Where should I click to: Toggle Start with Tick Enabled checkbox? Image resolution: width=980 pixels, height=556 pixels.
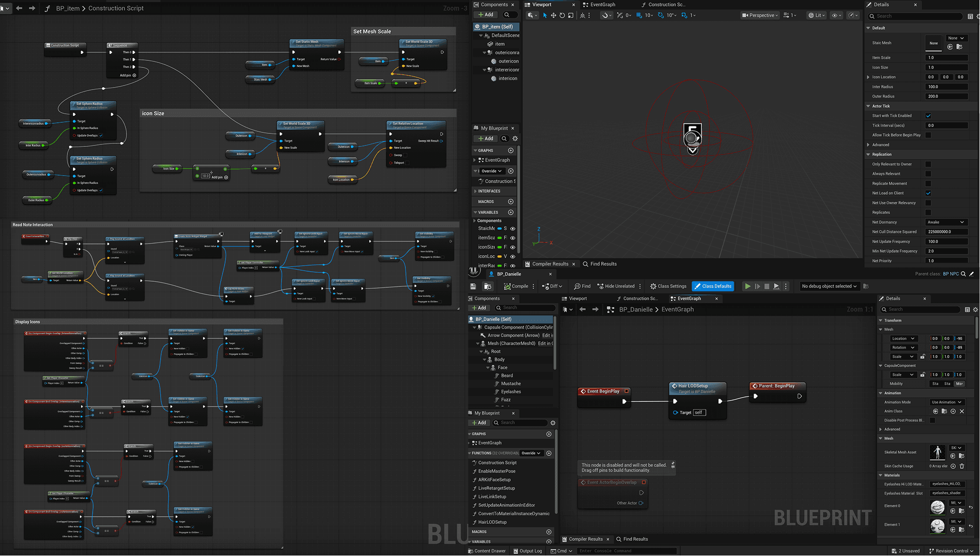click(928, 116)
